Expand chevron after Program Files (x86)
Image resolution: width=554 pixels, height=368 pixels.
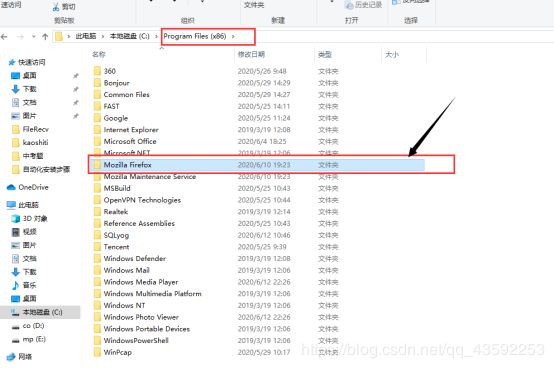pyautogui.click(x=233, y=36)
